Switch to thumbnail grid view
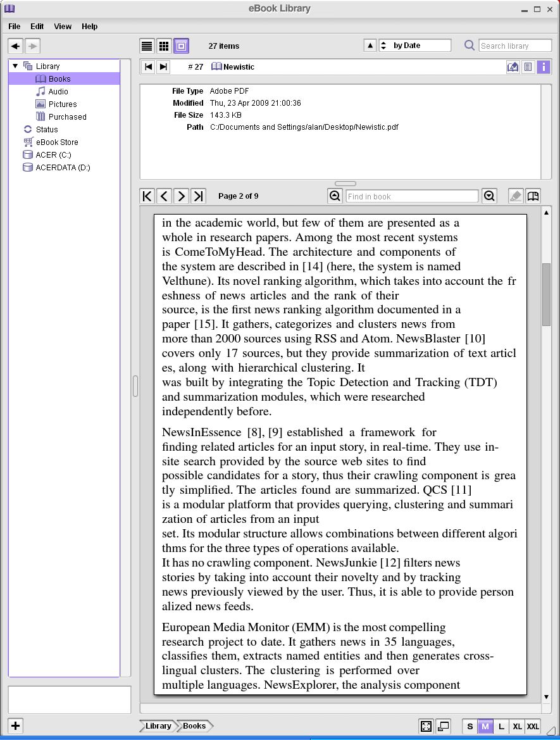Image resolution: width=560 pixels, height=740 pixels. click(164, 46)
